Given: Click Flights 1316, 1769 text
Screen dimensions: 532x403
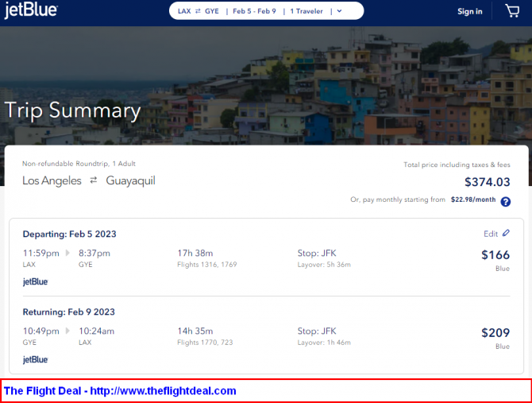Looking at the screenshot, I should click(x=207, y=265).
